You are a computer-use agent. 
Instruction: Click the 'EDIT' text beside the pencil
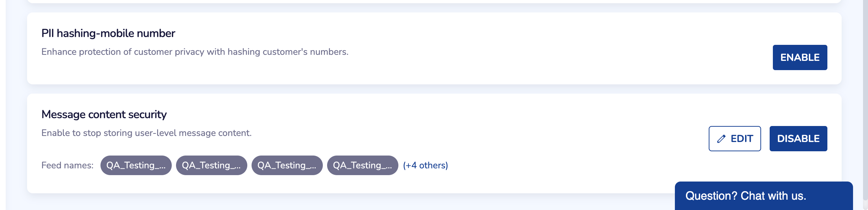click(742, 139)
